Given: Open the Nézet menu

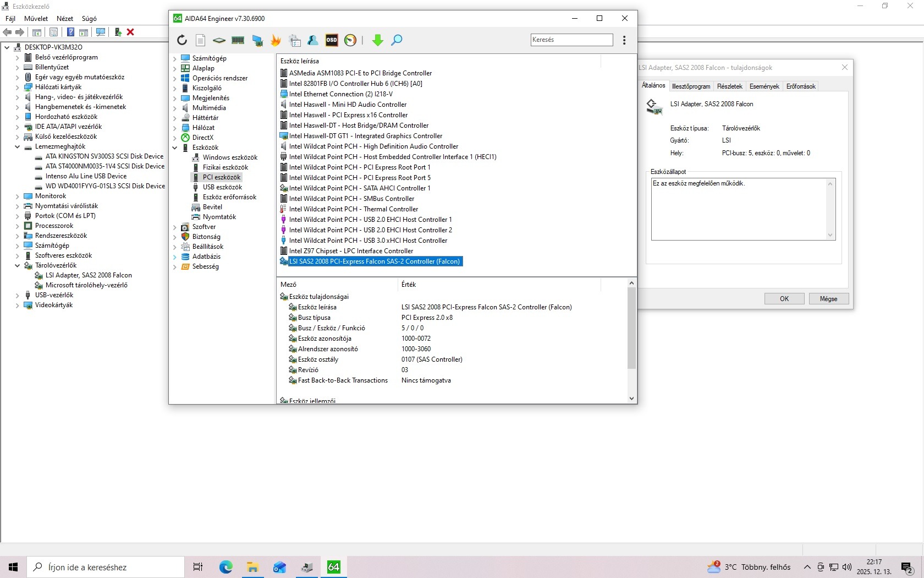Looking at the screenshot, I should coord(65,19).
